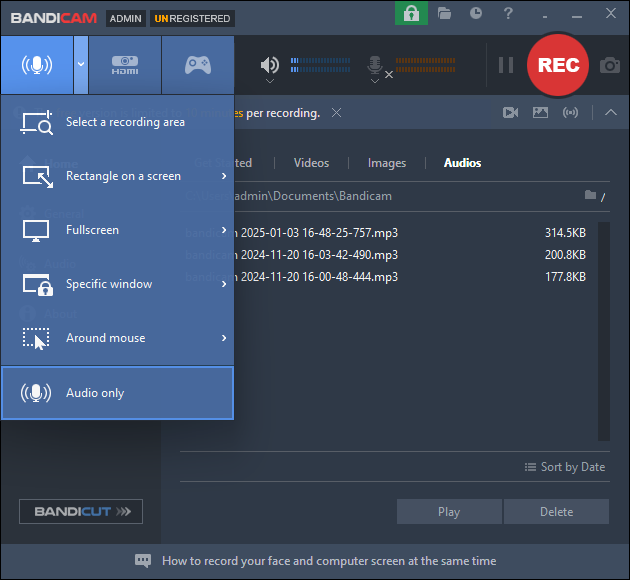The height and width of the screenshot is (580, 630).
Task: Open help with the question mark icon
Action: (x=508, y=14)
